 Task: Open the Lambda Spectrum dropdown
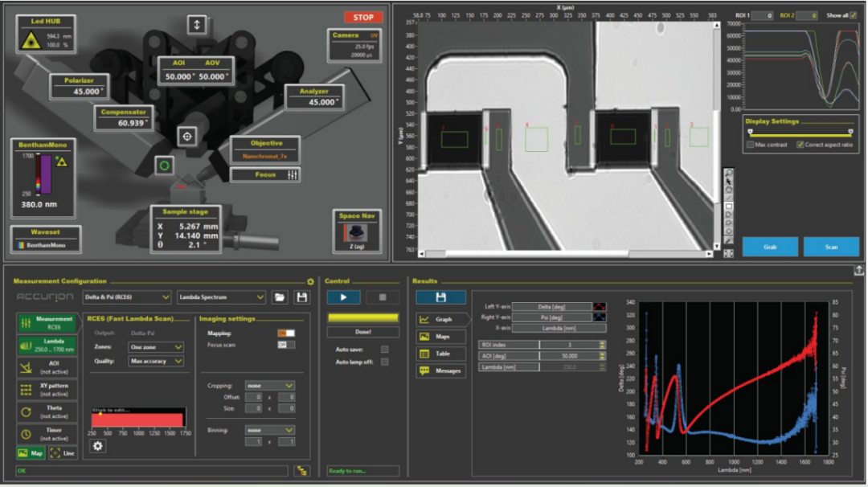[222, 297]
